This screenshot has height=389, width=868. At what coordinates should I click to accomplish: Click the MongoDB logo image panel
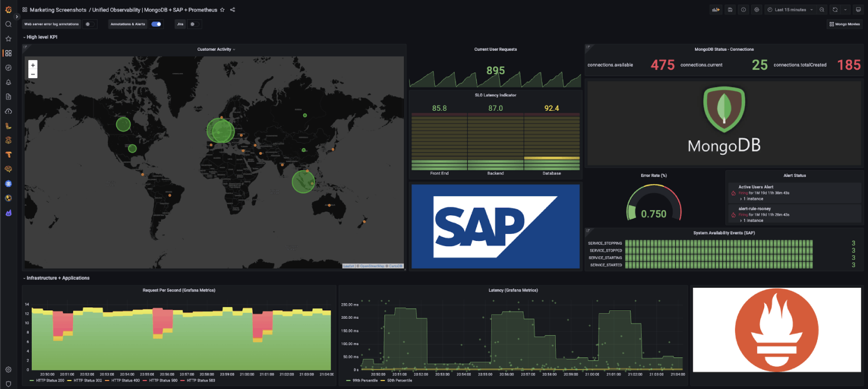coord(724,122)
